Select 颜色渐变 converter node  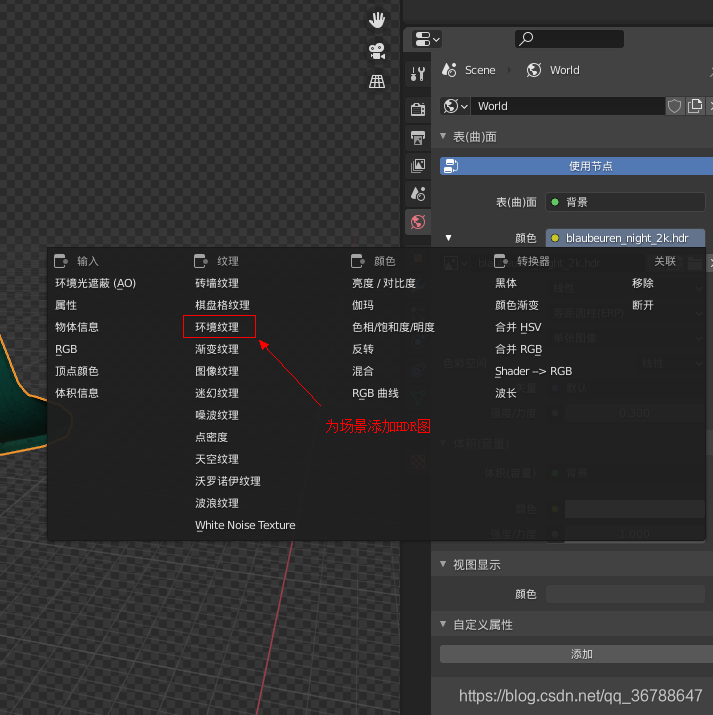(517, 305)
